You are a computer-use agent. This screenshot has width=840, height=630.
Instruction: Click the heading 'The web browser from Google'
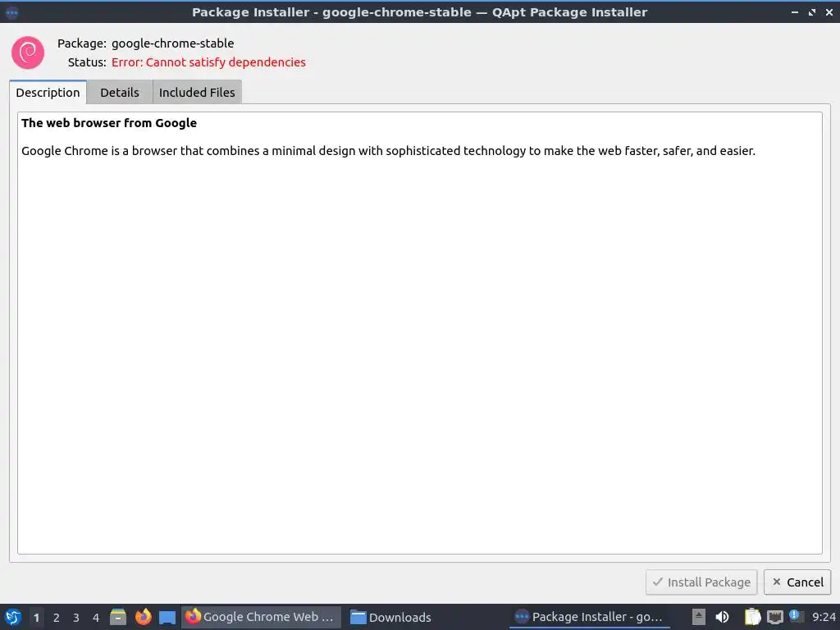point(109,123)
